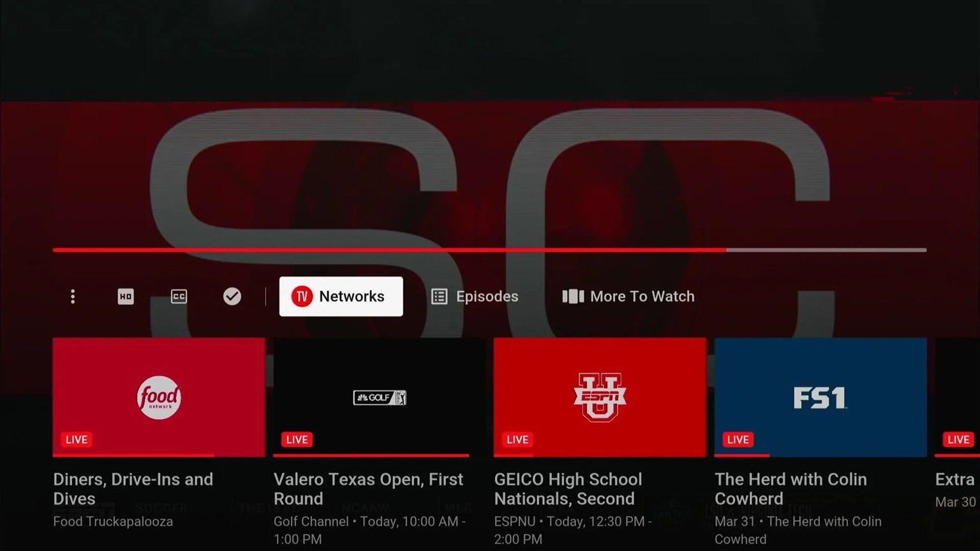Open "GEICO High School Nationals, Second"

tap(568, 489)
